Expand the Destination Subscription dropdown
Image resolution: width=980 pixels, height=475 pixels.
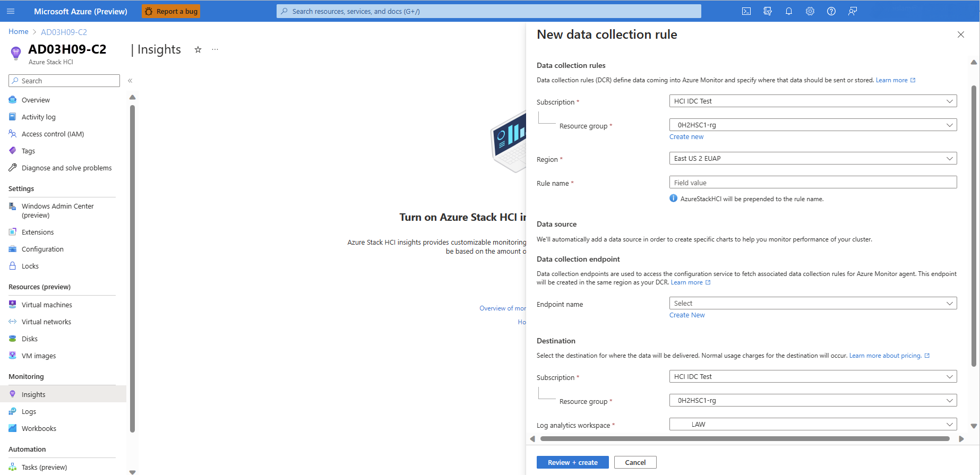pos(813,376)
